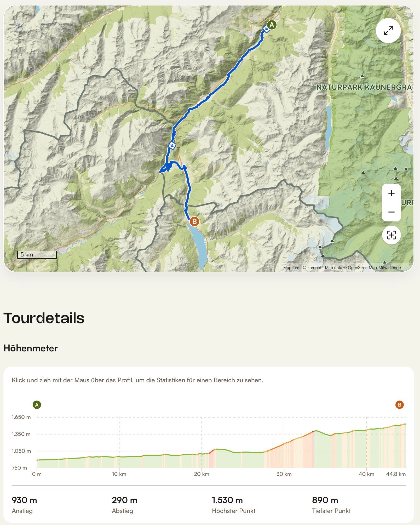Zoom in on the map
420x525 pixels.
(391, 193)
